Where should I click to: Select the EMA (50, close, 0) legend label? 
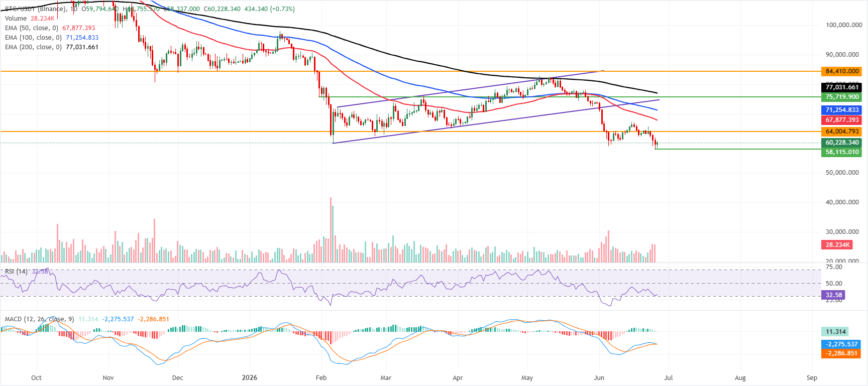tap(32, 28)
